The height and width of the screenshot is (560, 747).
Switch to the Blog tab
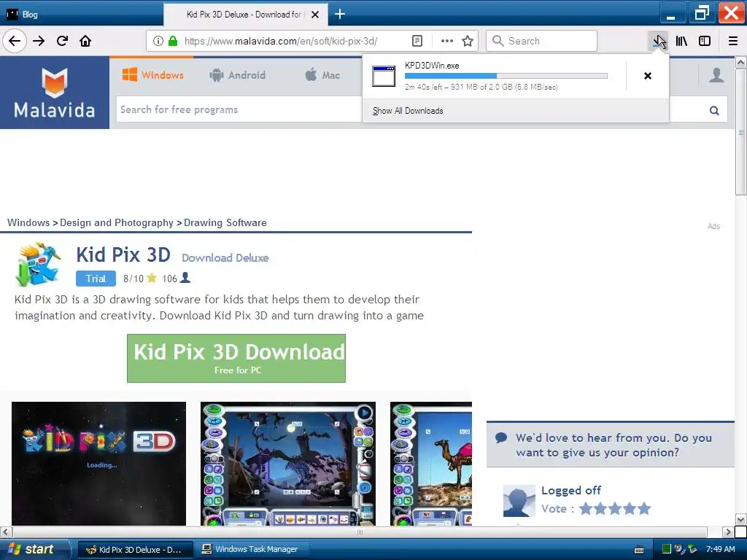(82, 15)
